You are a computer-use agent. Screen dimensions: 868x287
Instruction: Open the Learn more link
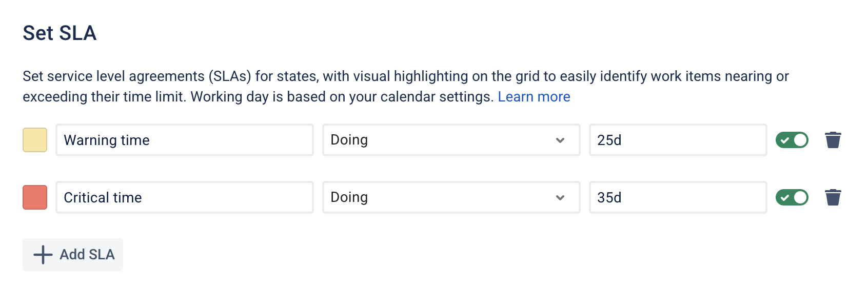(x=534, y=97)
